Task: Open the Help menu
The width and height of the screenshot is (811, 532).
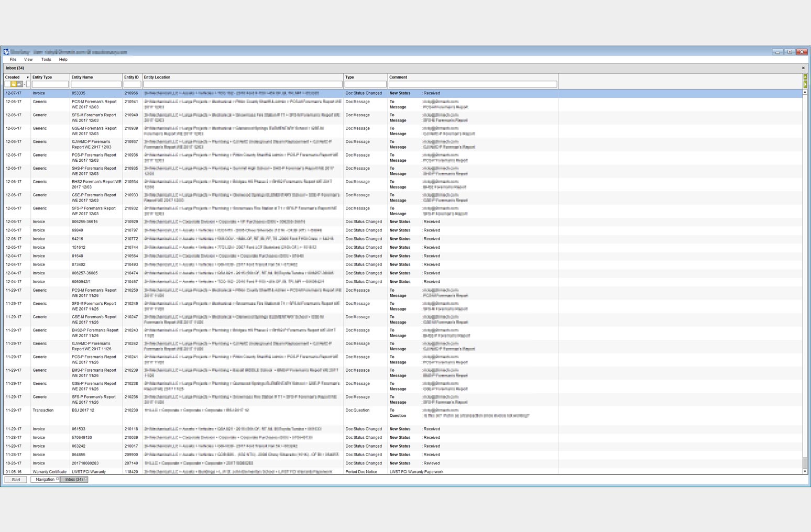Action: 63,60
